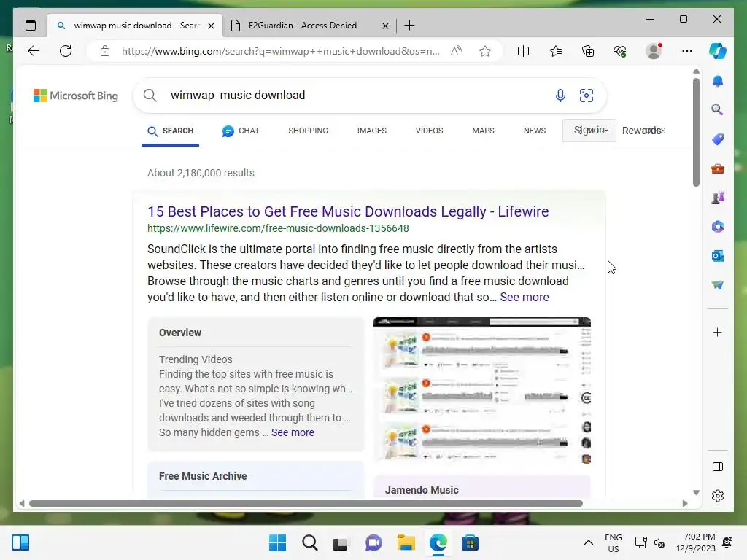
Task: Open File Explorer from taskbar
Action: (x=406, y=542)
